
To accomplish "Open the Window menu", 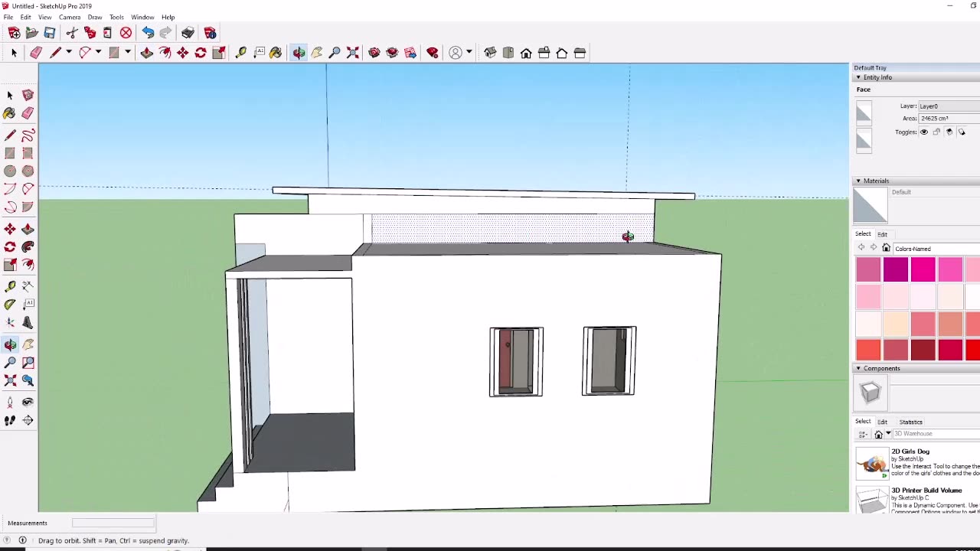I will pyautogui.click(x=142, y=17).
